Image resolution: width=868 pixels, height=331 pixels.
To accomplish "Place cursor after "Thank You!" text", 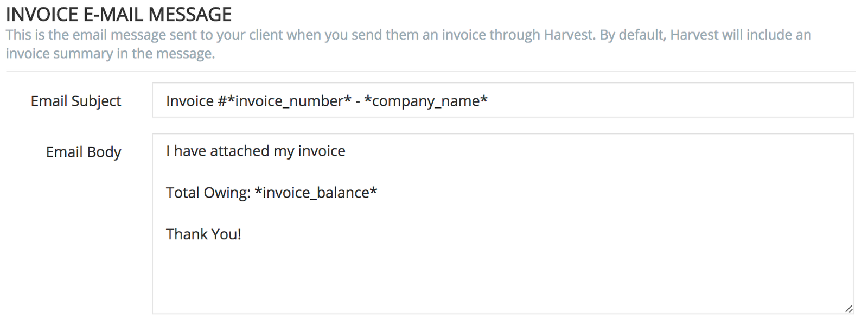I will [x=242, y=234].
